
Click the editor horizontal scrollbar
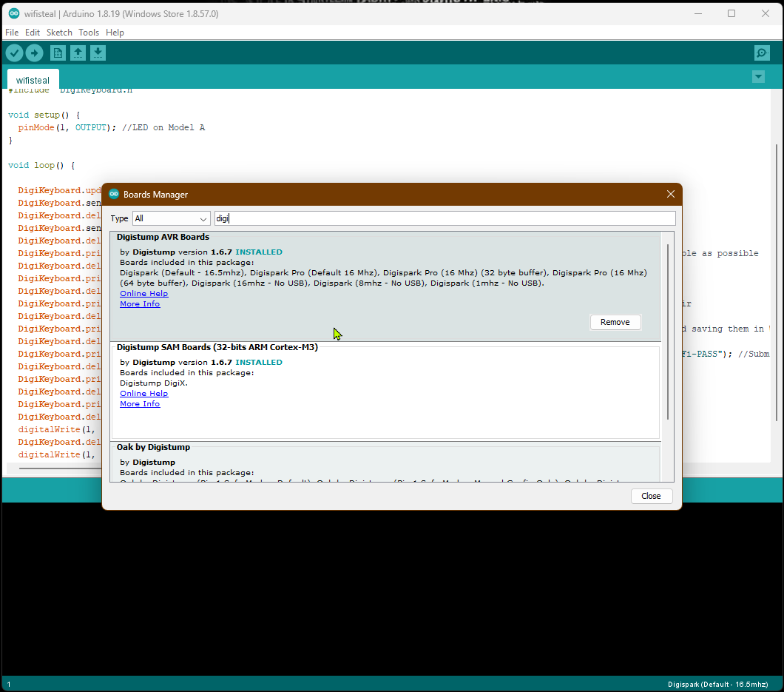pos(60,468)
